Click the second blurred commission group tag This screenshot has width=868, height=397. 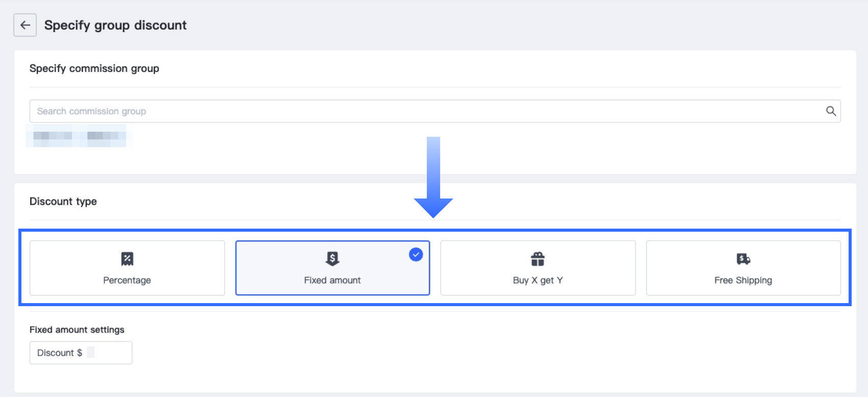point(103,136)
